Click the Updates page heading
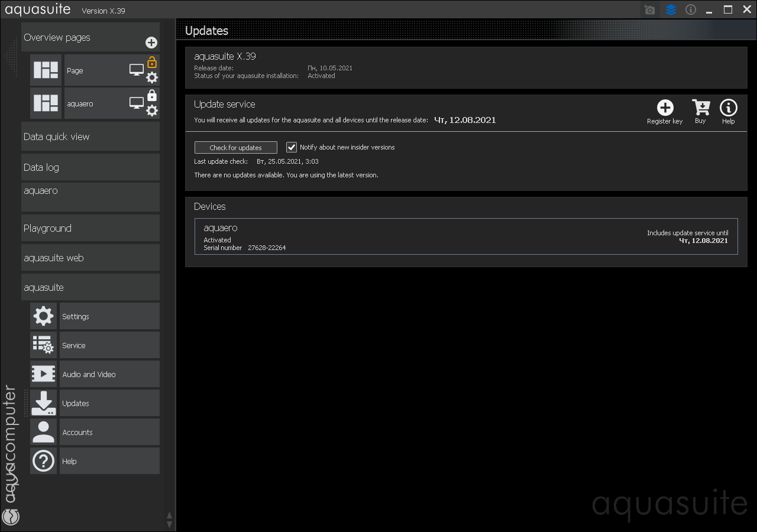The height and width of the screenshot is (532, 757). (x=206, y=31)
